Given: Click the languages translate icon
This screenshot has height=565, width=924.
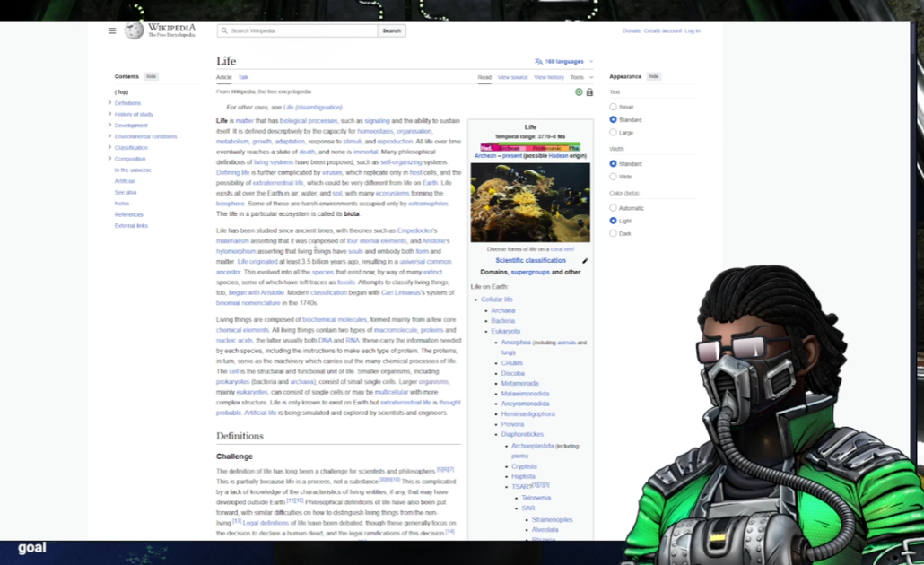Looking at the screenshot, I should click(x=538, y=61).
